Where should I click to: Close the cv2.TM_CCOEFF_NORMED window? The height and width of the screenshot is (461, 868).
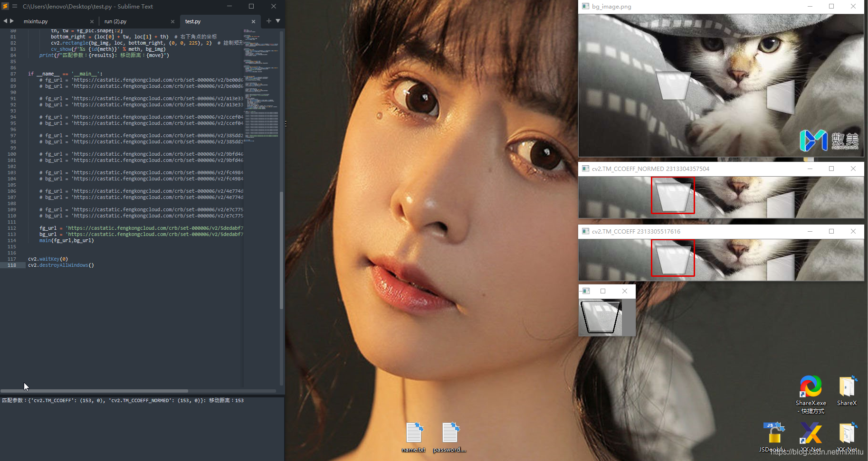click(x=853, y=169)
